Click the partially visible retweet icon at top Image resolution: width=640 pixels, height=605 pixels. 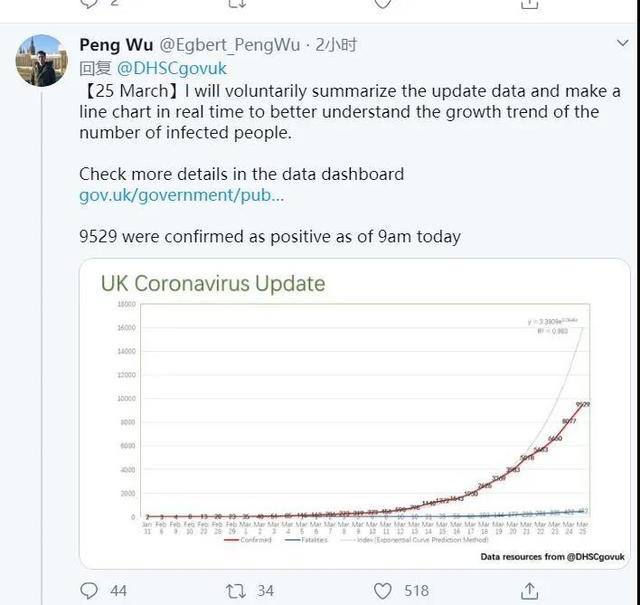(236, 3)
